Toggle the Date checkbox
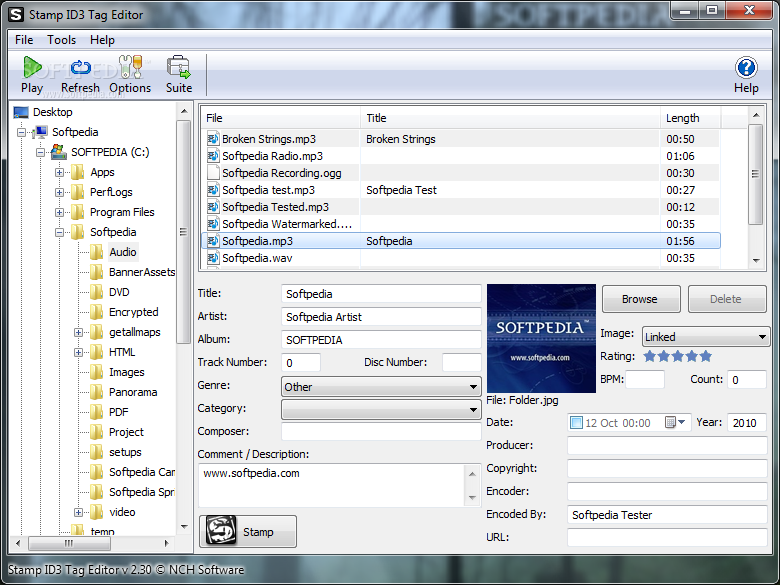Screen dimensions: 780x585 tap(576, 423)
